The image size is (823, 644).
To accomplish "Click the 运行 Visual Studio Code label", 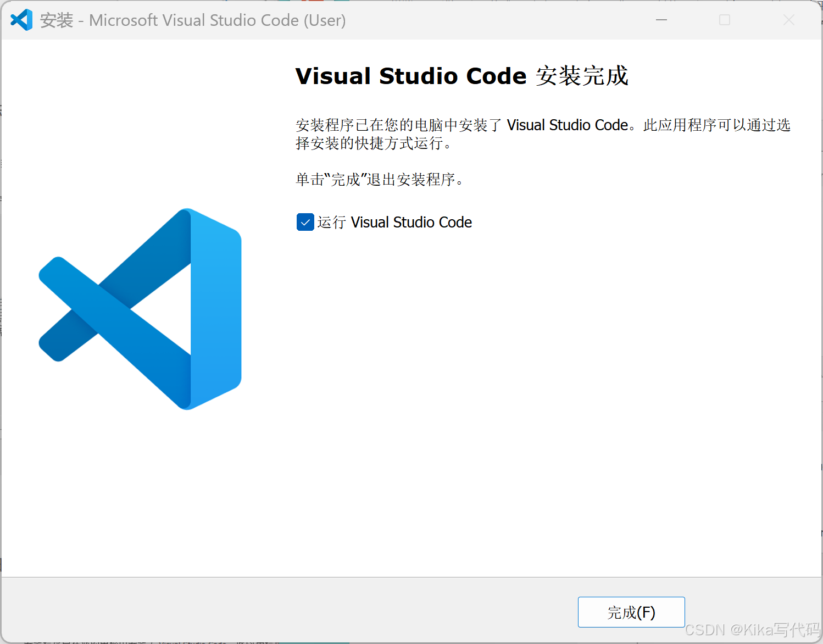I will [395, 222].
